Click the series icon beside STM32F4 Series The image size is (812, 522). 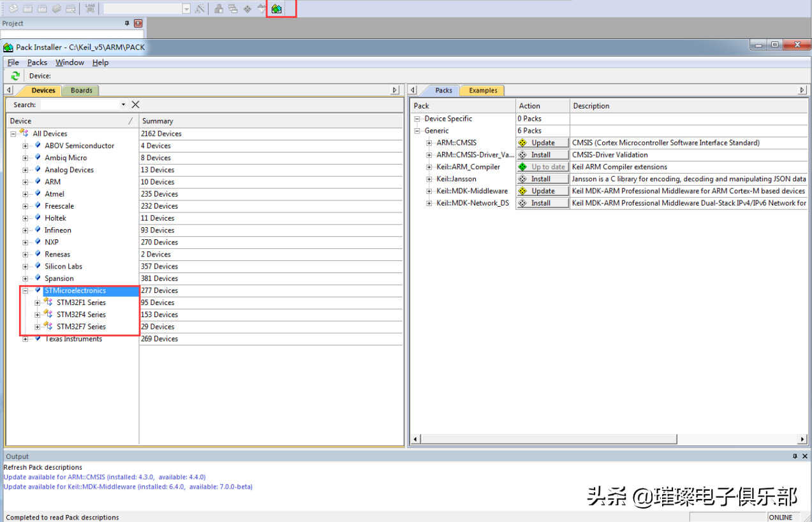point(48,314)
